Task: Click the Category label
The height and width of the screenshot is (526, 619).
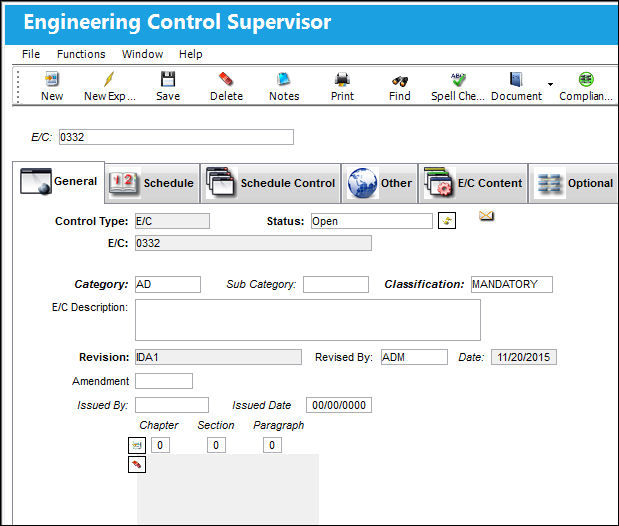Action: pos(101,284)
